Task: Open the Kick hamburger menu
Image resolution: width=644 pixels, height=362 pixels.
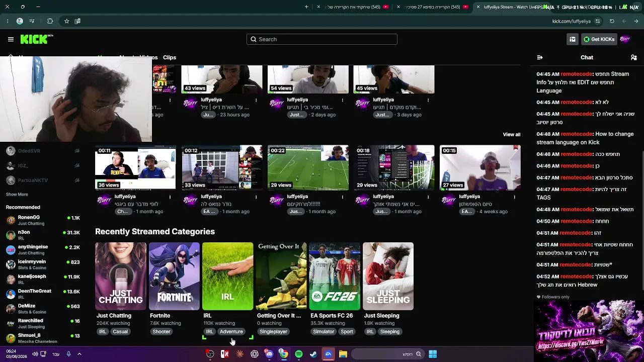Action: coord(11,39)
